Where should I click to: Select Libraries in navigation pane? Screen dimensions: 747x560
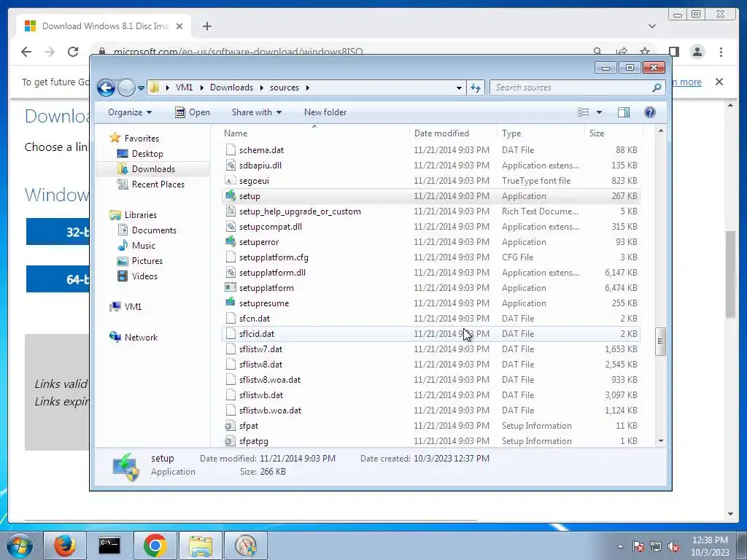click(x=141, y=215)
